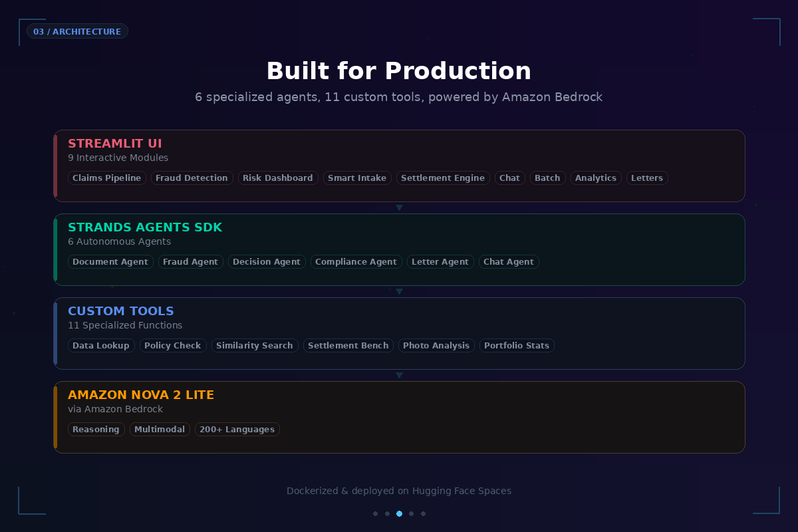Viewport: 798px width, 532px height.
Task: Click the arrow below the Custom Tools card
Action: (399, 375)
